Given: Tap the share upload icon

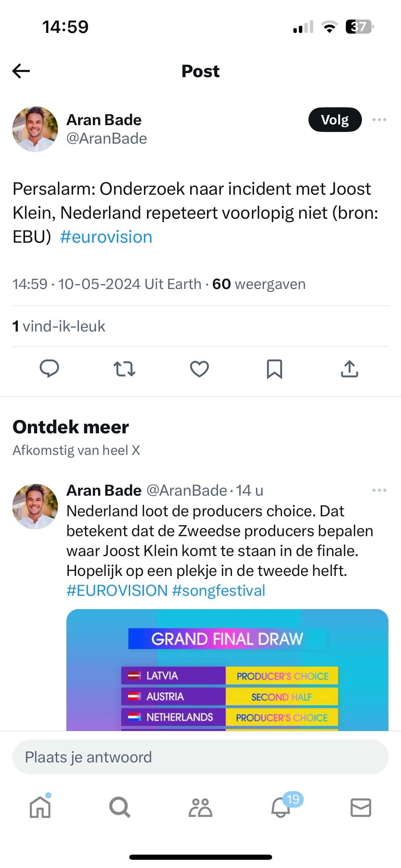Looking at the screenshot, I should coord(350,369).
